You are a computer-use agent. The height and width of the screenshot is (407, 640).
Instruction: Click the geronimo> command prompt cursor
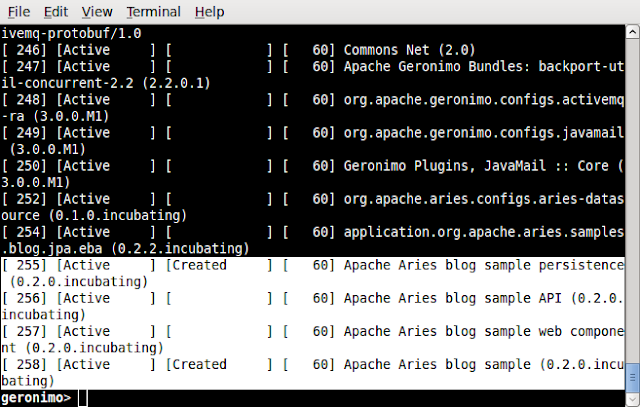tap(83, 398)
